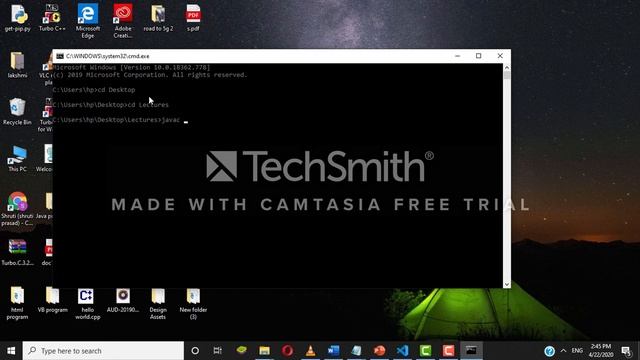Viewport: 640px width, 360px height.
Task: Open the Action Center notifications
Action: click(x=626, y=351)
